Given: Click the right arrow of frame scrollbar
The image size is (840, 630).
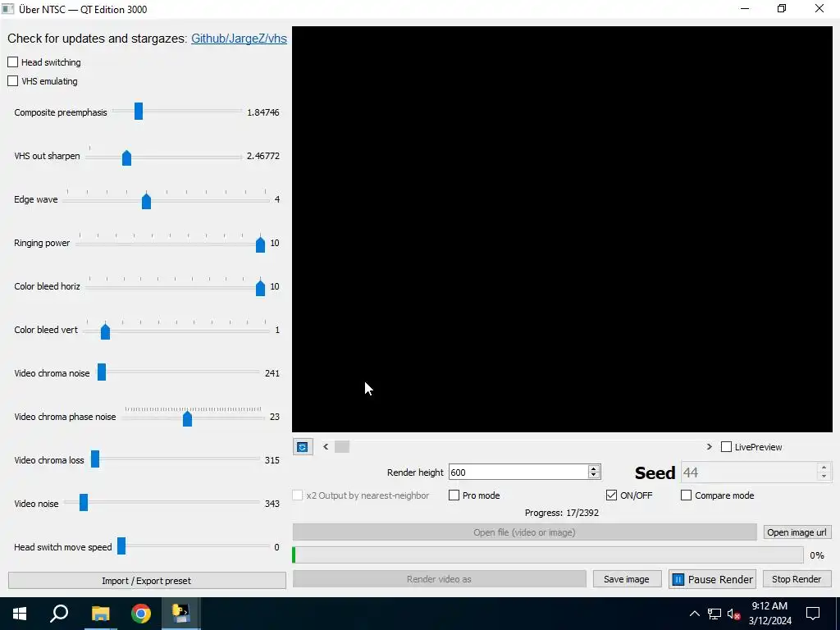Looking at the screenshot, I should click(x=710, y=446).
